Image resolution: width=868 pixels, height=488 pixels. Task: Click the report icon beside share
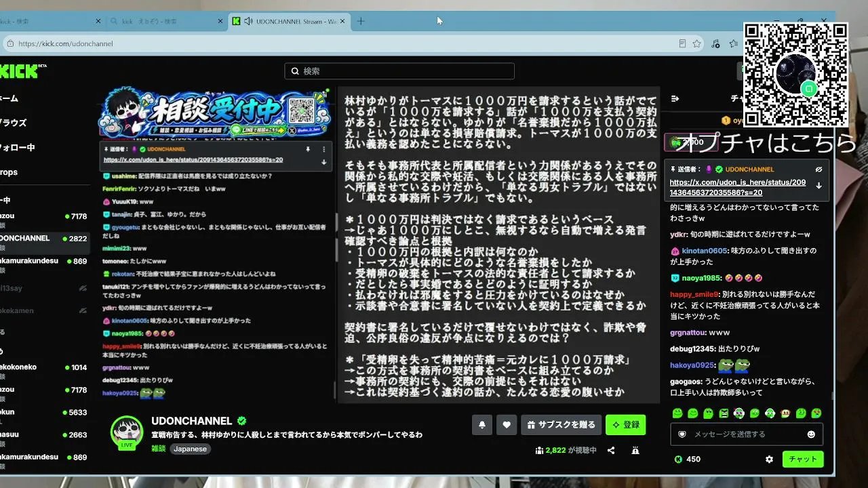pyautogui.click(x=635, y=450)
